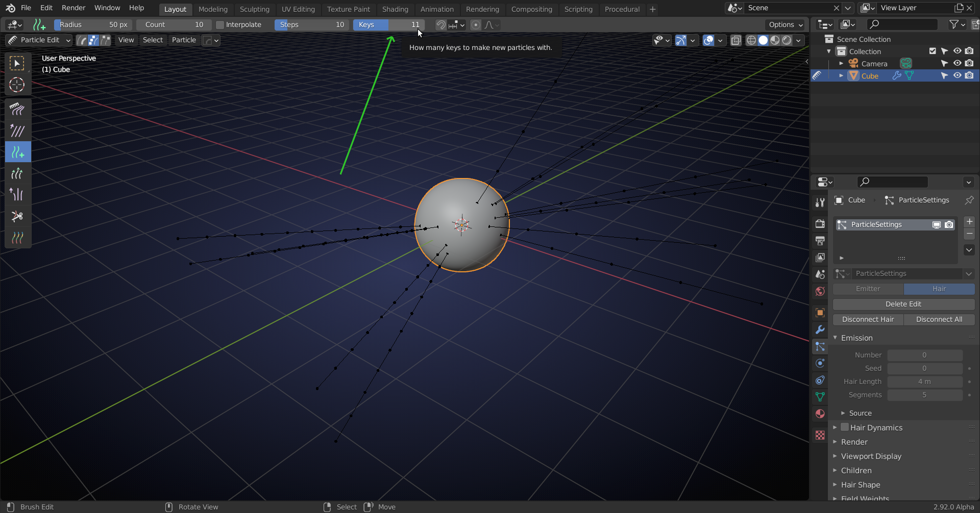
Task: Select the Puff hair brush tool
Action: coord(17,195)
